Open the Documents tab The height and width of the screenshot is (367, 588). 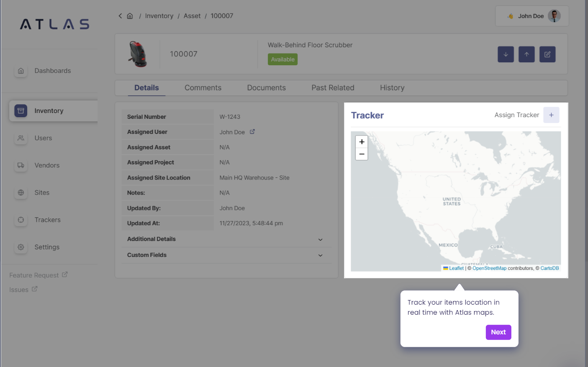tap(267, 88)
